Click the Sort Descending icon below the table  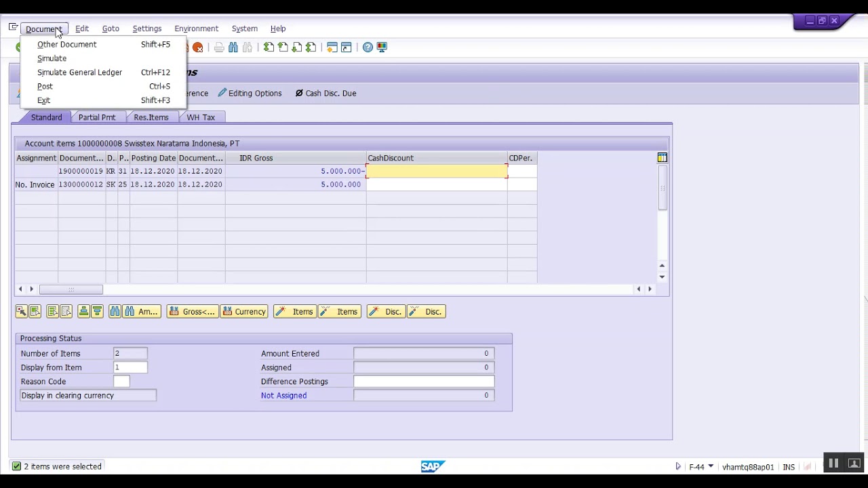tap(97, 312)
